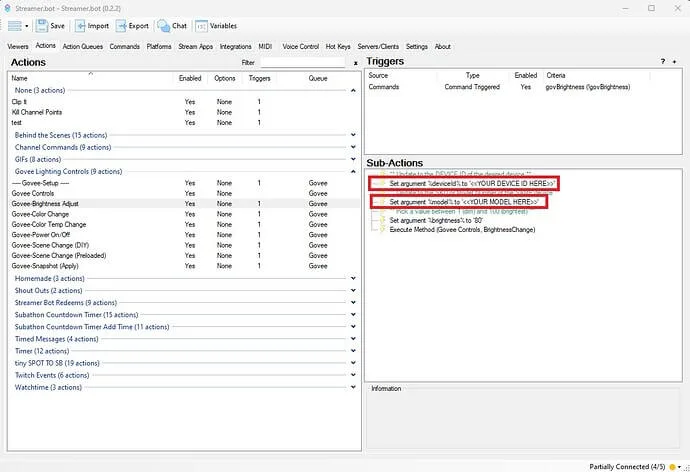Sort actions by the Name column header
This screenshot has width=690, height=472.
[91, 78]
